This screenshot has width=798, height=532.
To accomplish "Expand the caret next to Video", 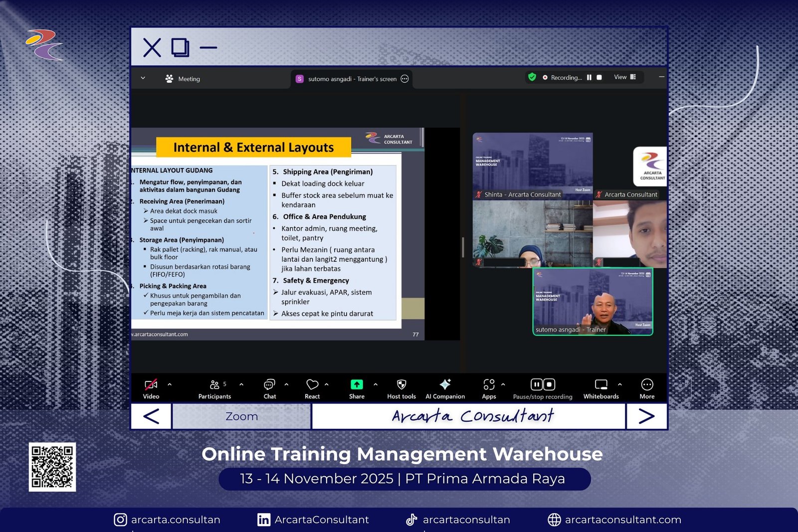I will 170,384.
